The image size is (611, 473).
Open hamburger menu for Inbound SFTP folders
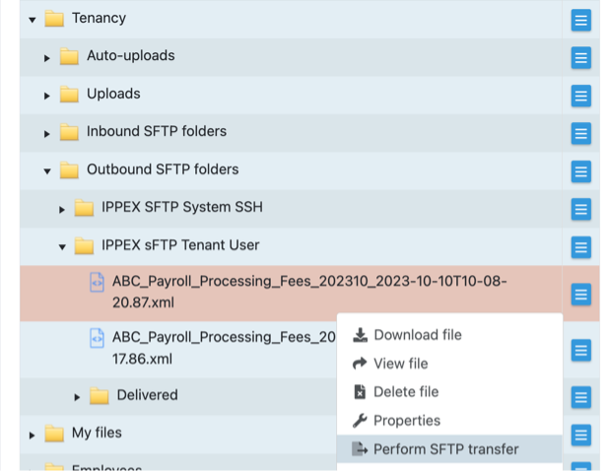tap(581, 133)
